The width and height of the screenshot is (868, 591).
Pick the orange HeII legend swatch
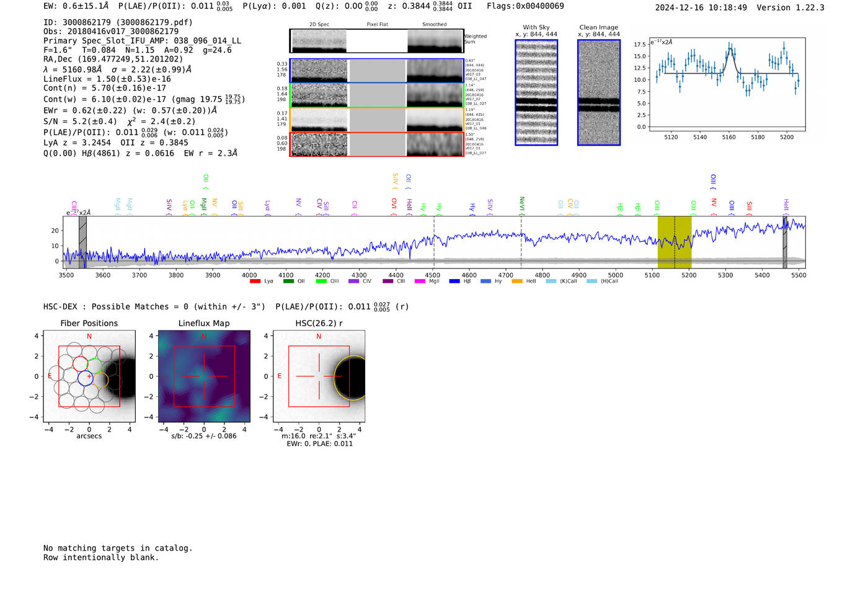517,282
